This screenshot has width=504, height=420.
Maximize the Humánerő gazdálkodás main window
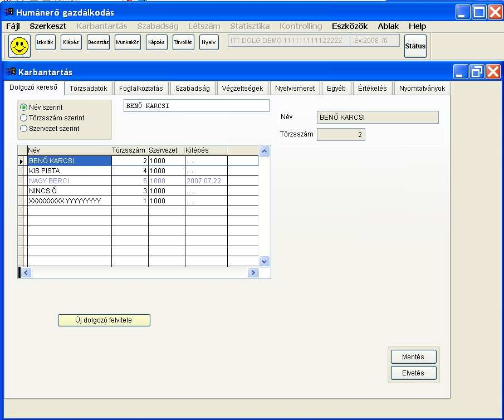coord(479,12)
